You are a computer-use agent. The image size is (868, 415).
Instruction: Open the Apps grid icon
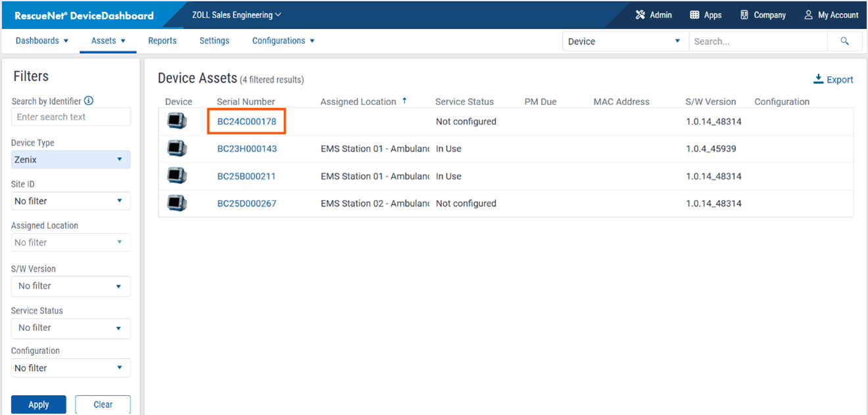[694, 14]
